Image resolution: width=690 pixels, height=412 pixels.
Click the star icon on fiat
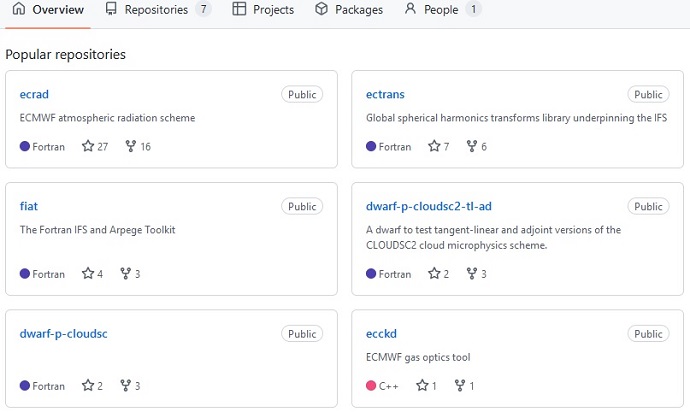pyautogui.click(x=88, y=273)
